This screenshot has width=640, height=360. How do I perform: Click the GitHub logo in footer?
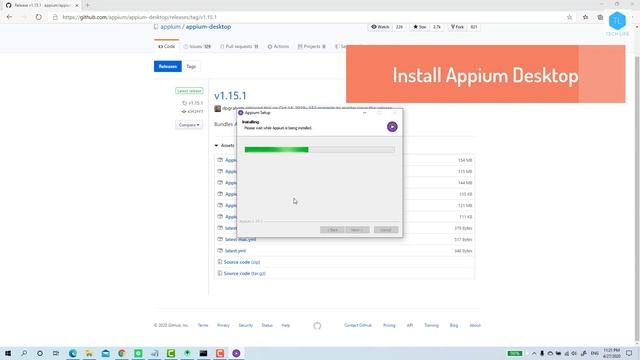point(317,326)
